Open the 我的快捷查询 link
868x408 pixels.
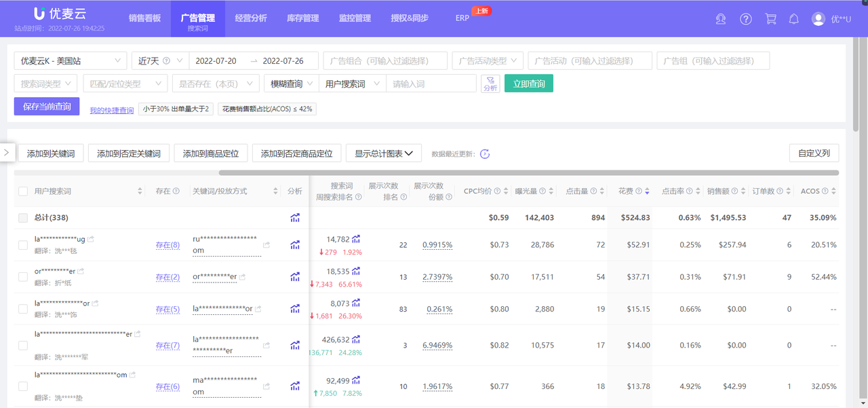[x=111, y=109]
